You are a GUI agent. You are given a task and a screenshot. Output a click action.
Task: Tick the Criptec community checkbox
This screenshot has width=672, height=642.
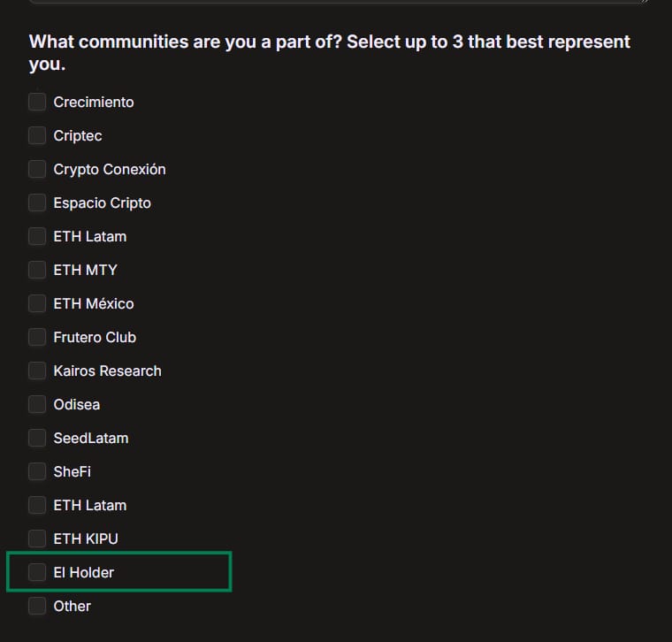point(37,135)
